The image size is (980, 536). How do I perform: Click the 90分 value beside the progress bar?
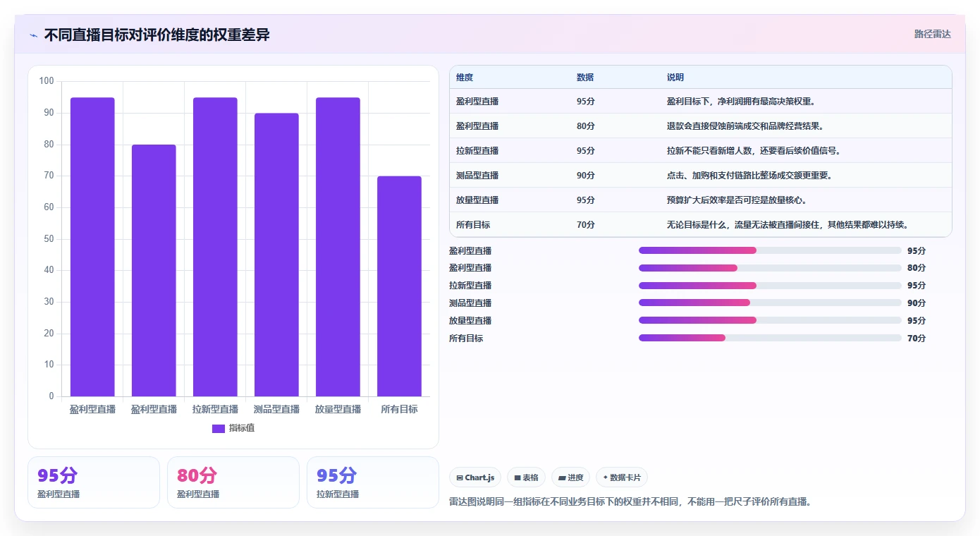(917, 303)
